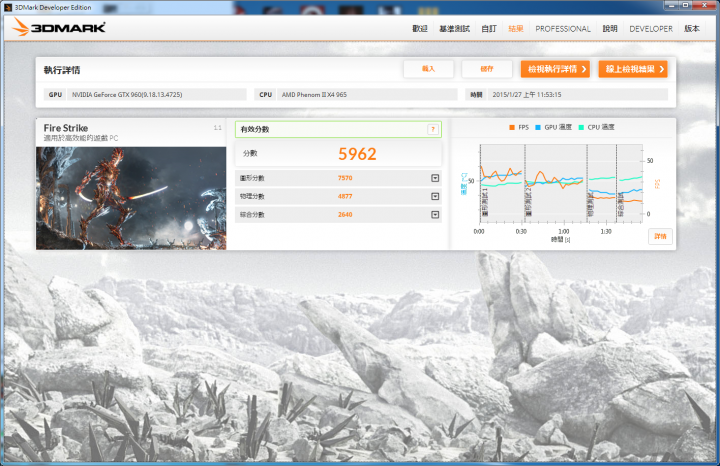Open the 歡迎 tab

pyautogui.click(x=420, y=29)
